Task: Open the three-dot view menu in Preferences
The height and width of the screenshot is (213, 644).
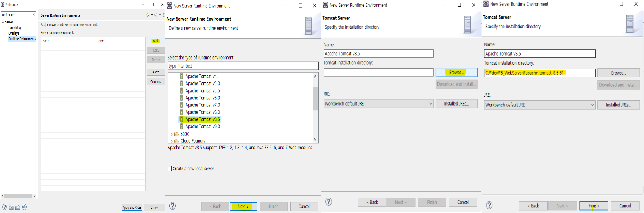Action: coord(164,15)
